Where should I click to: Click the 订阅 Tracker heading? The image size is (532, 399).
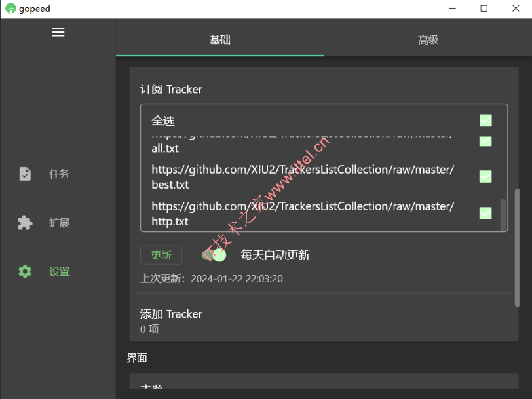pos(171,90)
